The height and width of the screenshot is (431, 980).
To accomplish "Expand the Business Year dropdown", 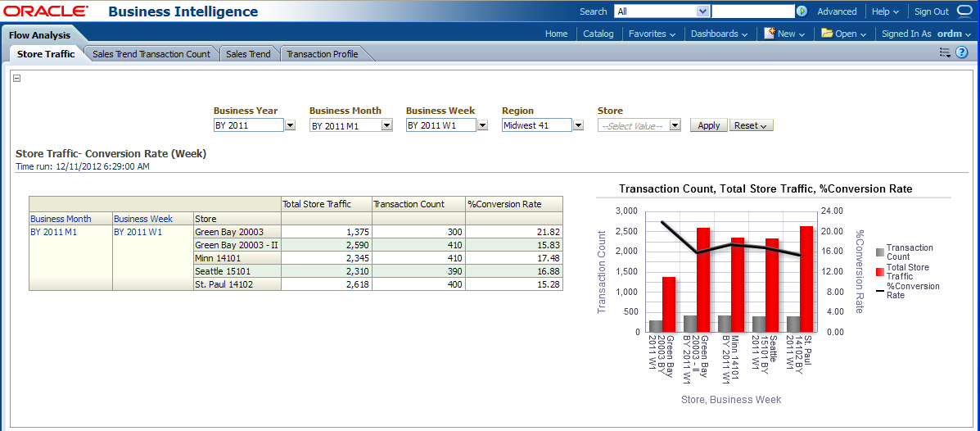I will 290,125.
